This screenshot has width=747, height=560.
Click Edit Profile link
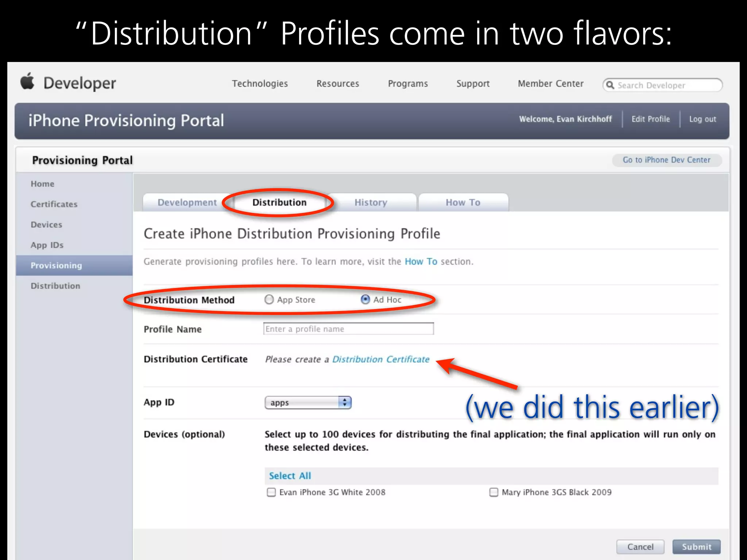pos(651,119)
